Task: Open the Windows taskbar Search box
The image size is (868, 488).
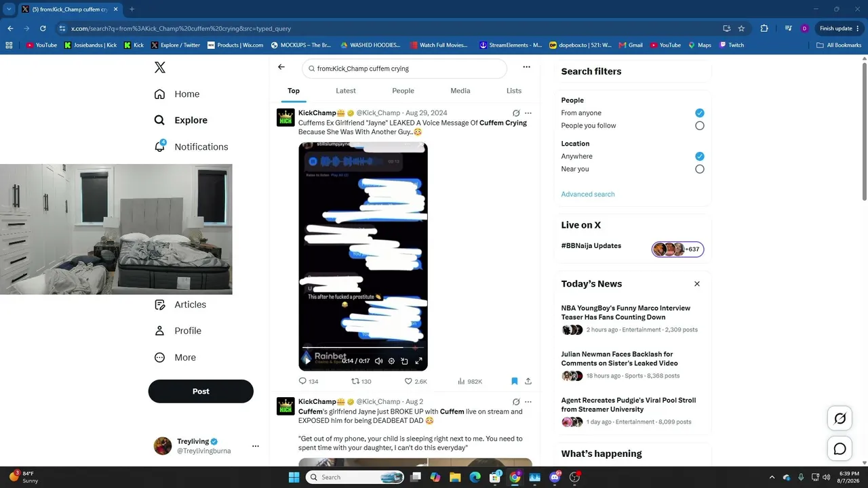Action: pyautogui.click(x=355, y=477)
